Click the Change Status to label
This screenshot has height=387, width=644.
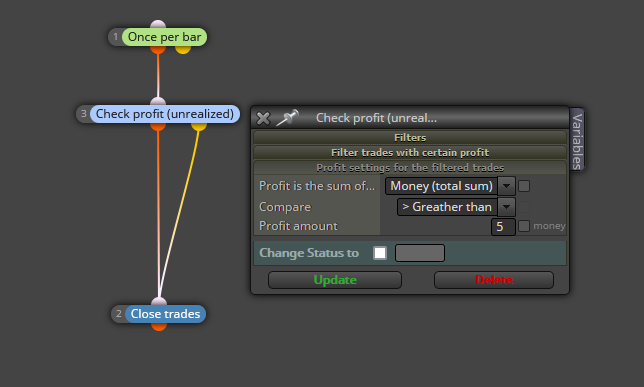pyautogui.click(x=309, y=253)
